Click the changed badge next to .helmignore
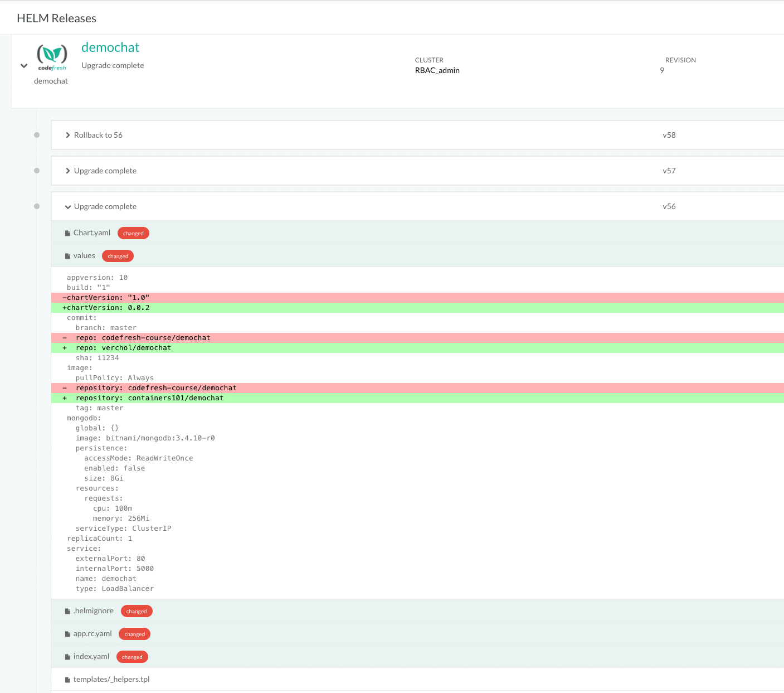 click(x=137, y=612)
